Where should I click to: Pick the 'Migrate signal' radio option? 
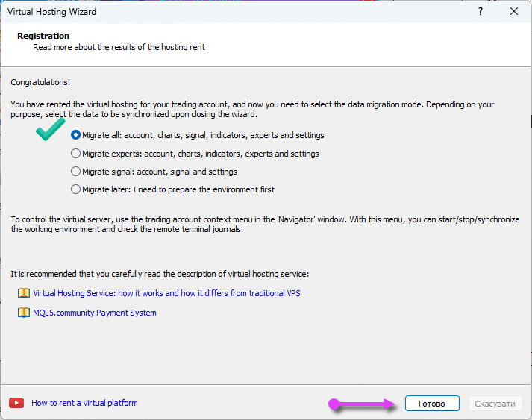tap(75, 172)
